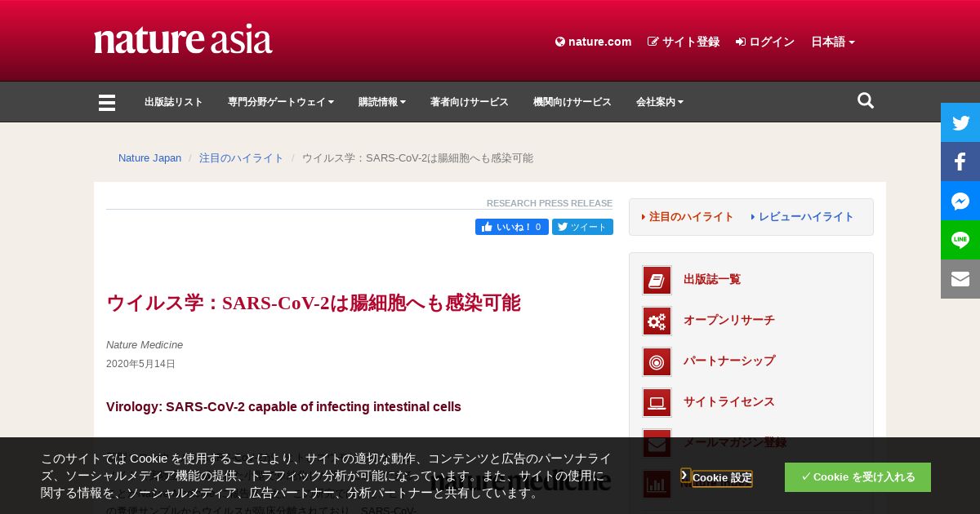Click the date 2020年5月14日
This screenshot has width=980, height=514.
[x=140, y=364]
